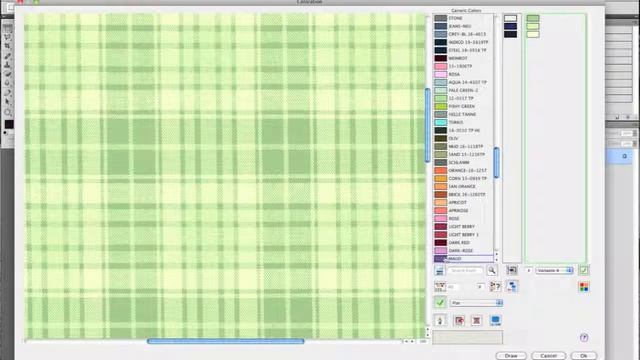
Task: Select the top green swatch in right palette
Action: point(533,18)
